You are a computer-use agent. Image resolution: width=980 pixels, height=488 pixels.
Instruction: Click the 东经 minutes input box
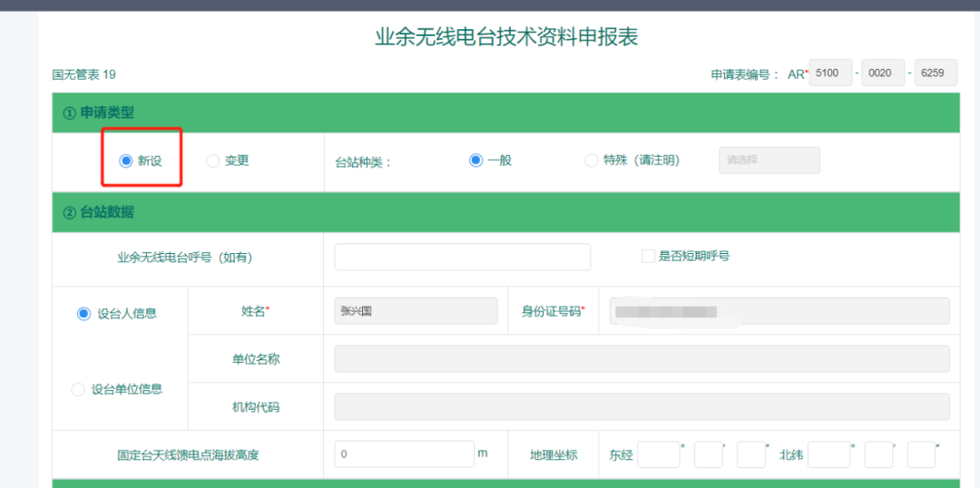(708, 454)
